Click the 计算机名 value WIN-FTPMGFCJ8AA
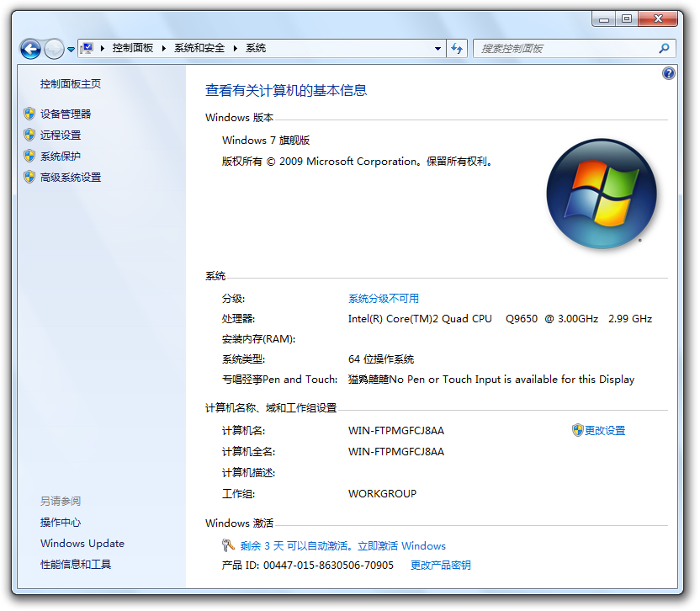The height and width of the screenshot is (611, 700). pyautogui.click(x=396, y=431)
